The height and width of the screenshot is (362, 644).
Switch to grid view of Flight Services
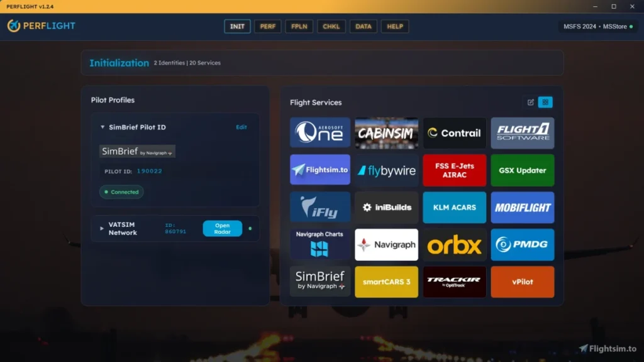(545, 102)
